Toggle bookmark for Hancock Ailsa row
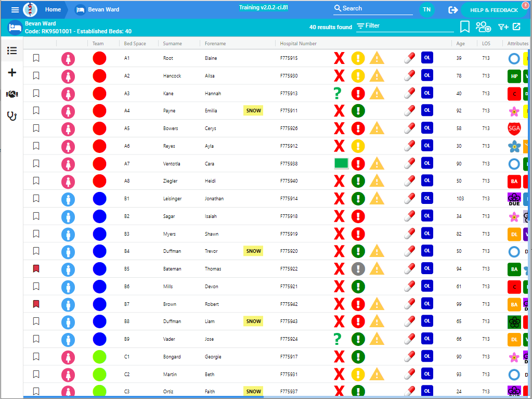 pyautogui.click(x=36, y=75)
